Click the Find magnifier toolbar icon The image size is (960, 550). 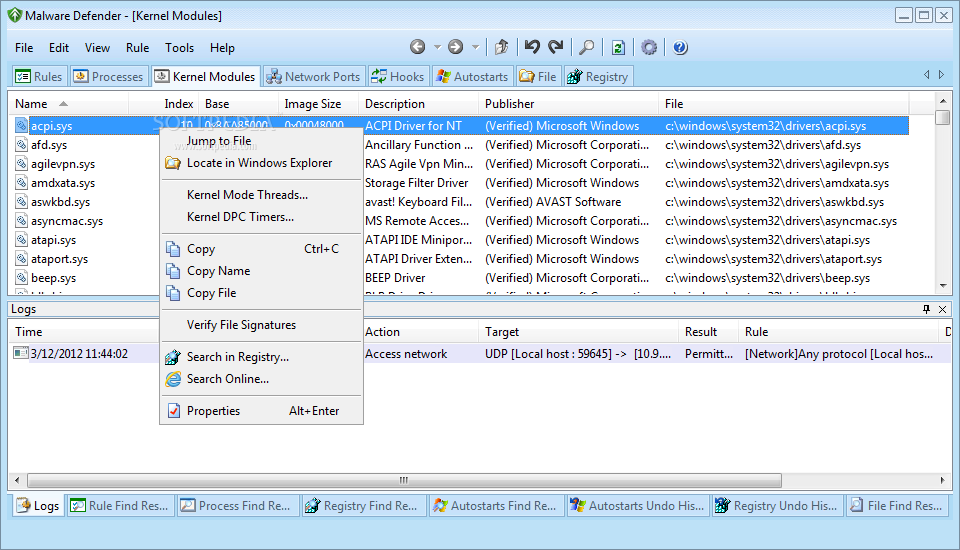[x=587, y=47]
